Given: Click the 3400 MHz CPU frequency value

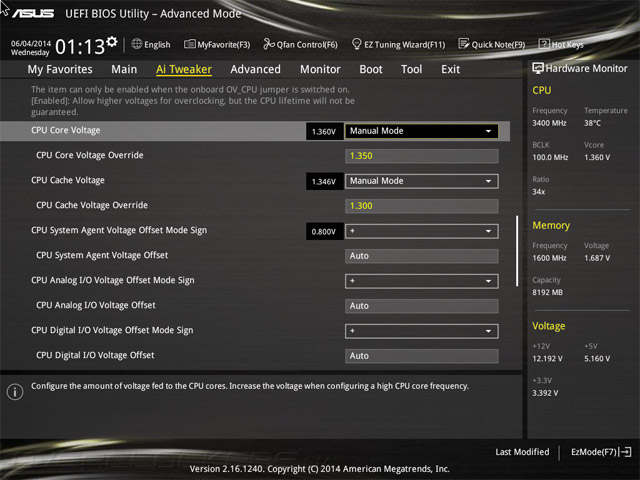Looking at the screenshot, I should click(549, 123).
